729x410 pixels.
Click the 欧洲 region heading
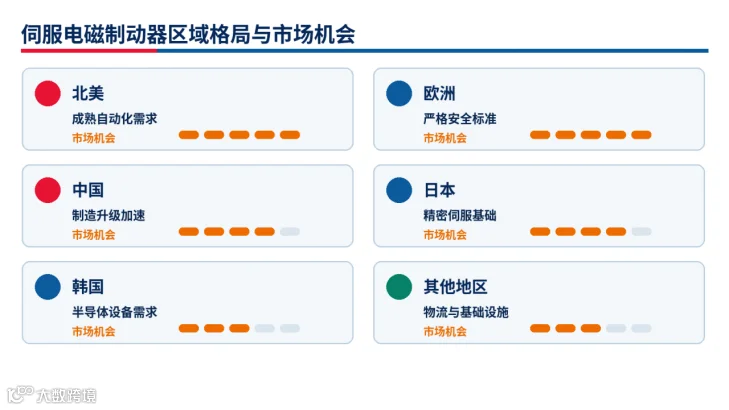tap(439, 93)
